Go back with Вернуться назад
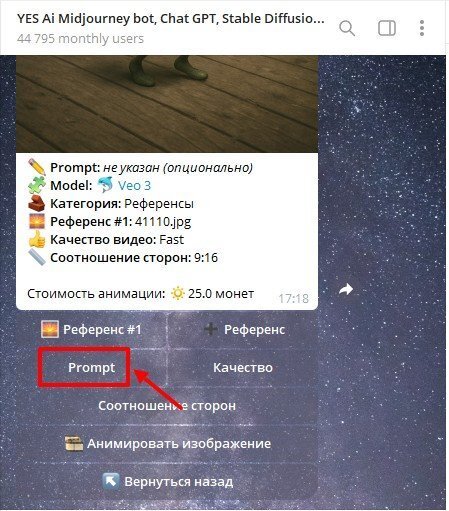Image resolution: width=449 pixels, height=511 pixels. (x=167, y=481)
